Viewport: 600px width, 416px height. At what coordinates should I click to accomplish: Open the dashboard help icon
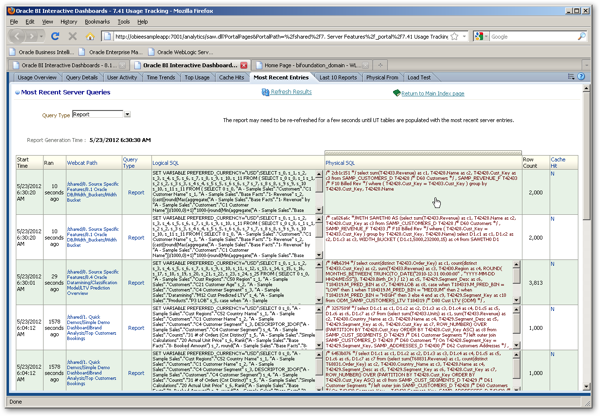click(x=581, y=77)
